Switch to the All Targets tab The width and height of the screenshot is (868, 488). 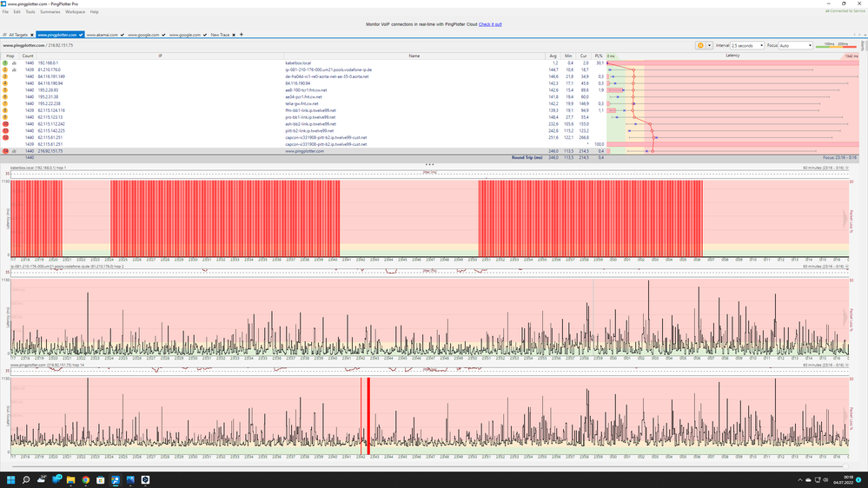[x=18, y=35]
